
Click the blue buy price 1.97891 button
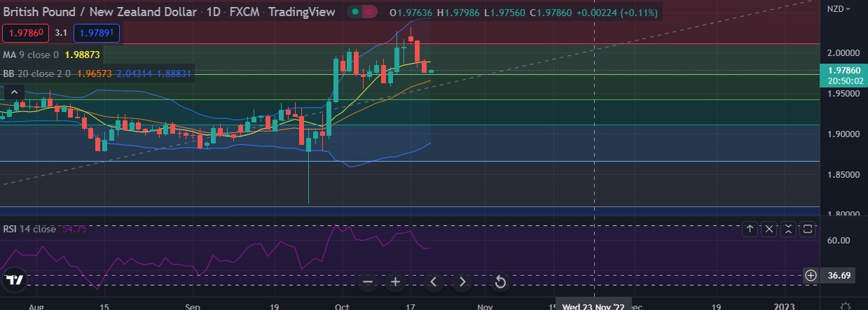(x=98, y=32)
